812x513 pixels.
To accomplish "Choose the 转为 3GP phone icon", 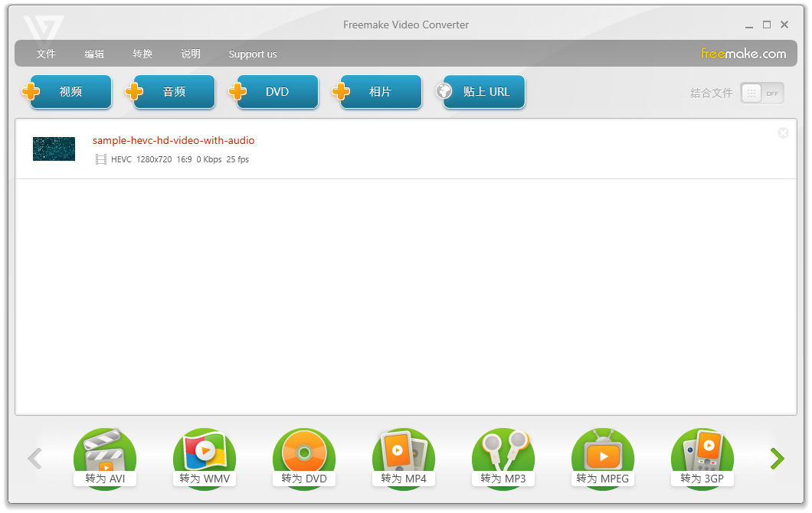I will (x=702, y=458).
